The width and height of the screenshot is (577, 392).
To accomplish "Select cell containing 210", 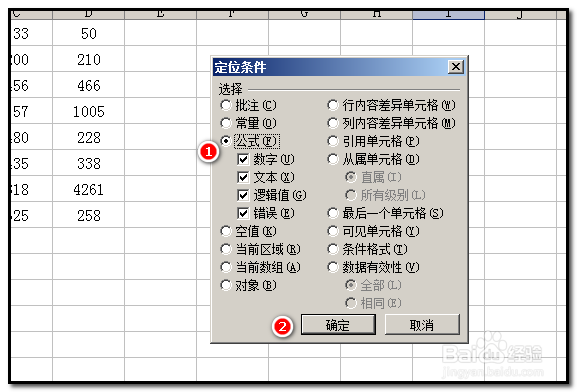I will coord(89,59).
